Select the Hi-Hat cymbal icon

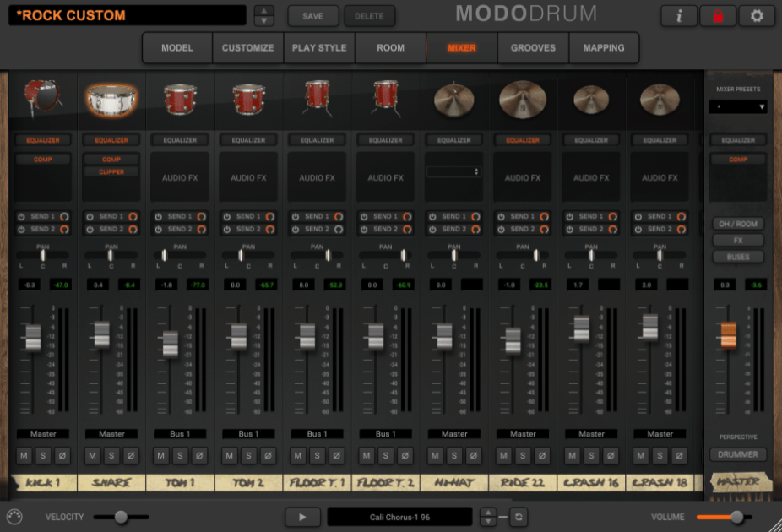pyautogui.click(x=453, y=99)
